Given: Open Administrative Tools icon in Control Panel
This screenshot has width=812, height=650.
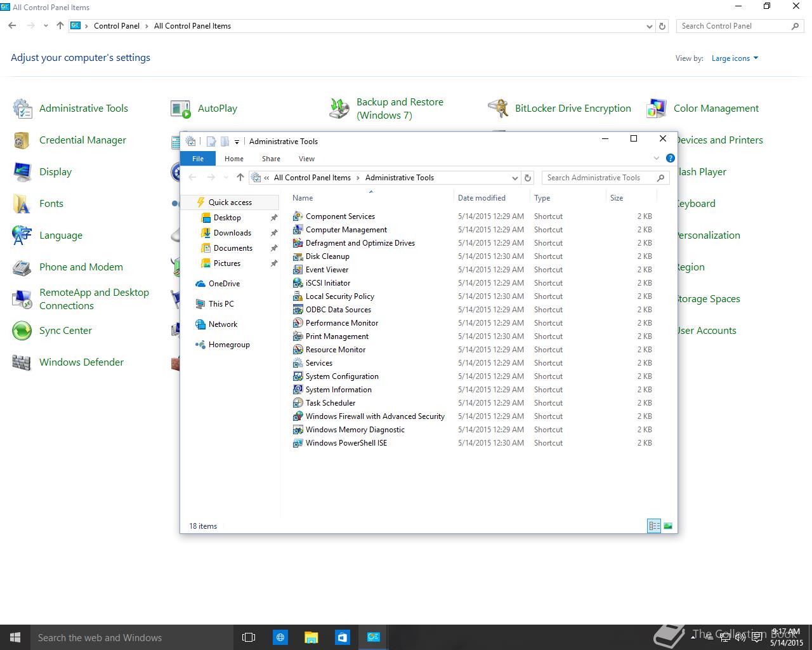Looking at the screenshot, I should [22, 109].
